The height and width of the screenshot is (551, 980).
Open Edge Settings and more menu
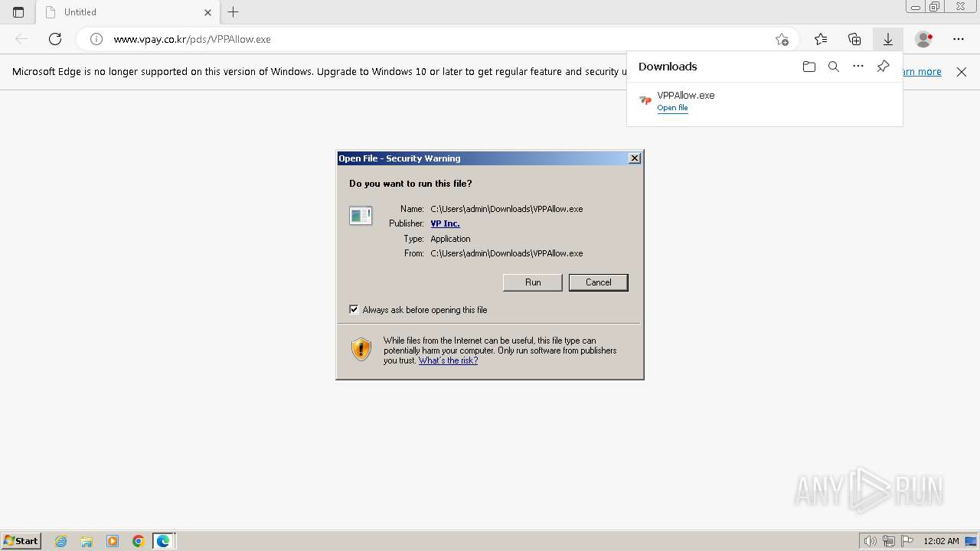click(x=959, y=39)
